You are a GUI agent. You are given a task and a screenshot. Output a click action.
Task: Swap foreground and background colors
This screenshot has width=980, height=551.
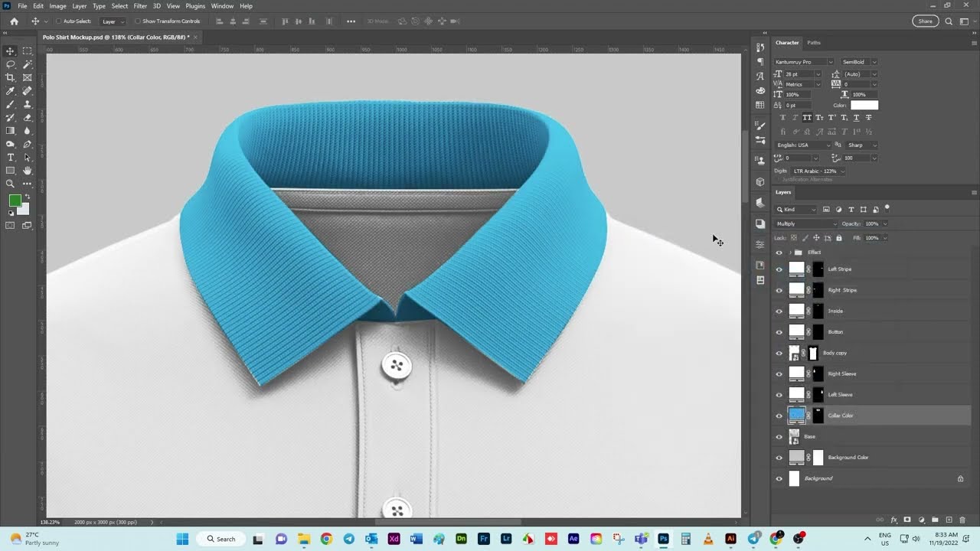point(28,197)
